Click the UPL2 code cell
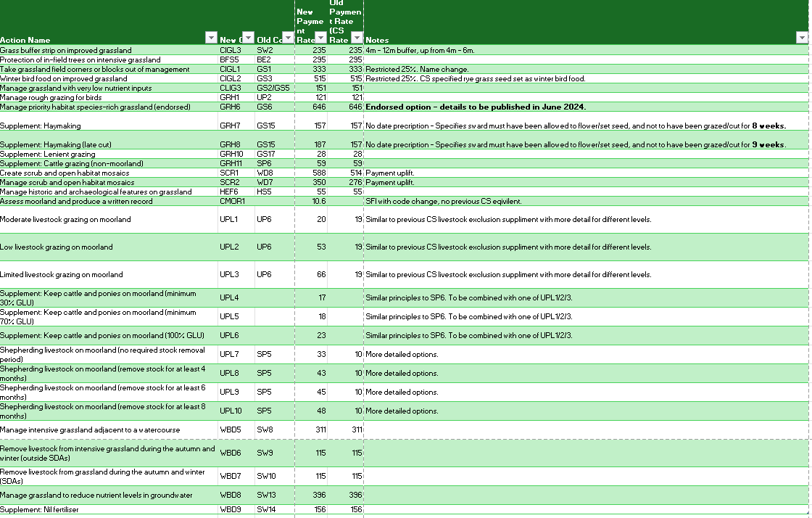This screenshot has height=518, width=812. tap(236, 247)
